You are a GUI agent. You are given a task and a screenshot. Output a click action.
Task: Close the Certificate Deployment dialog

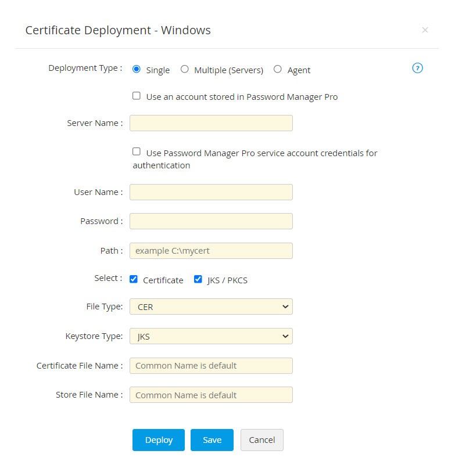point(425,30)
